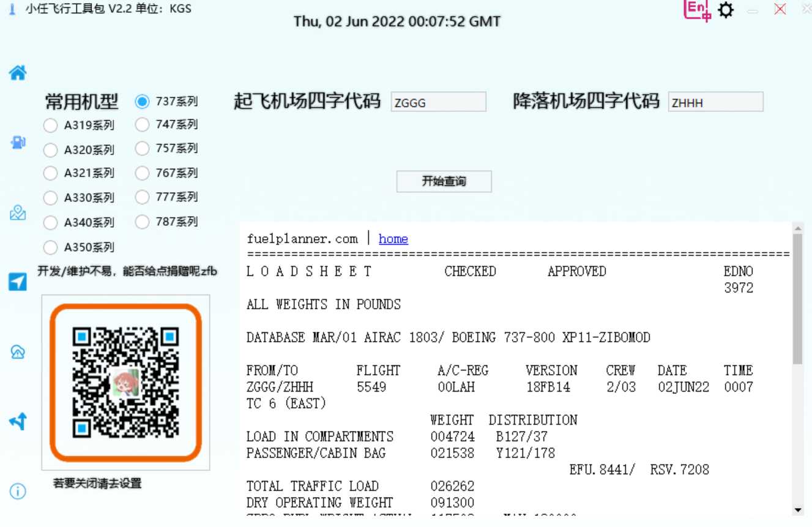Screen dimensions: 812x527
Task: Open the fuel pump sidebar icon
Action: point(18,143)
